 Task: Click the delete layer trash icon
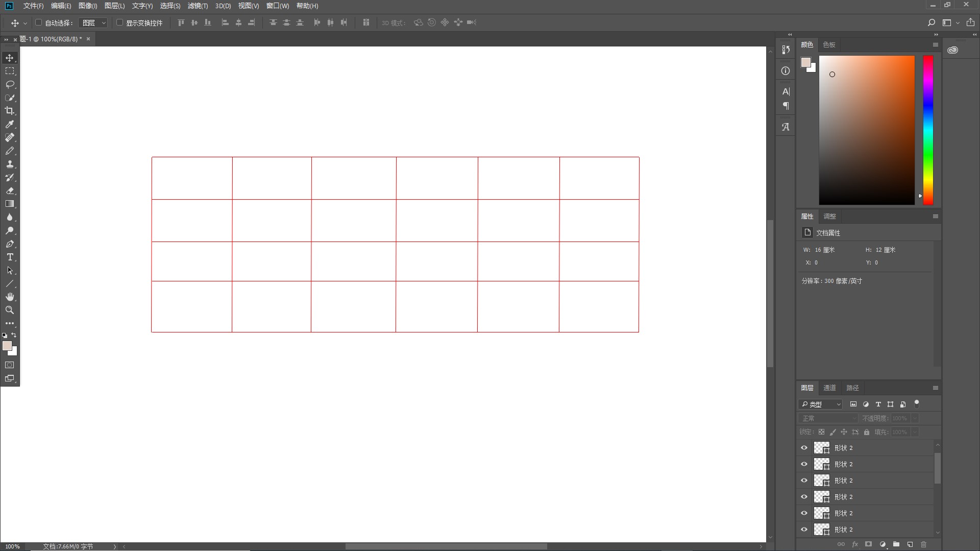point(923,544)
